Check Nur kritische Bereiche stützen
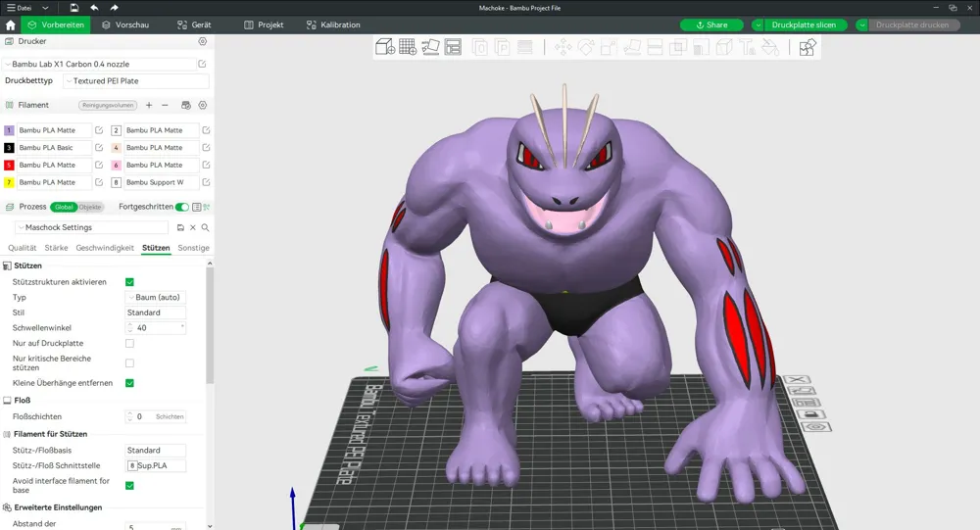The width and height of the screenshot is (980, 530). pos(129,363)
